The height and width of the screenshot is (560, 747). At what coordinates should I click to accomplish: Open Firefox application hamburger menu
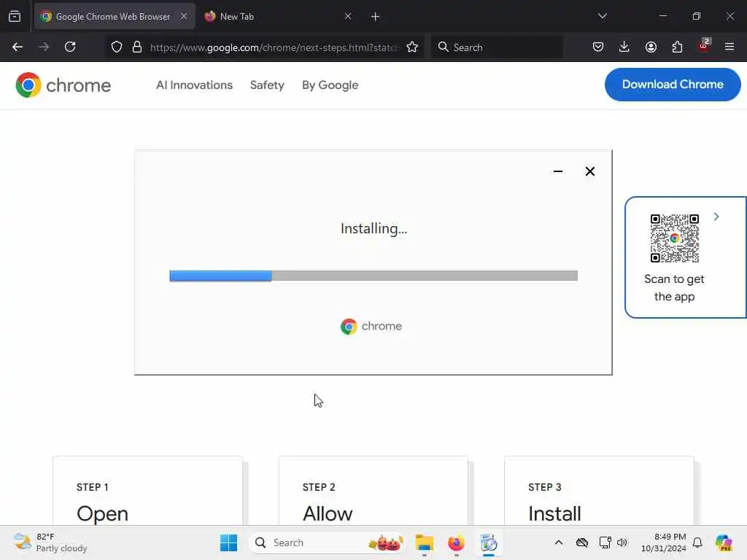click(729, 47)
